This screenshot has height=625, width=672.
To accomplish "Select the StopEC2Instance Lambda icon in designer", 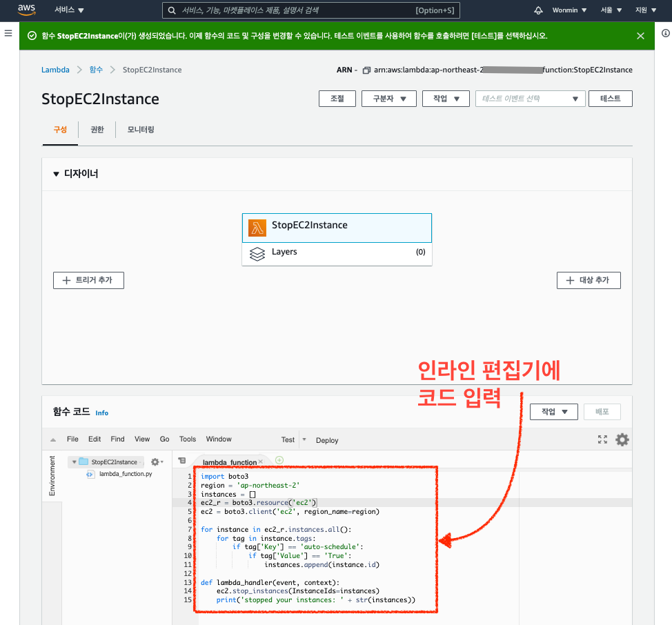I will point(257,228).
